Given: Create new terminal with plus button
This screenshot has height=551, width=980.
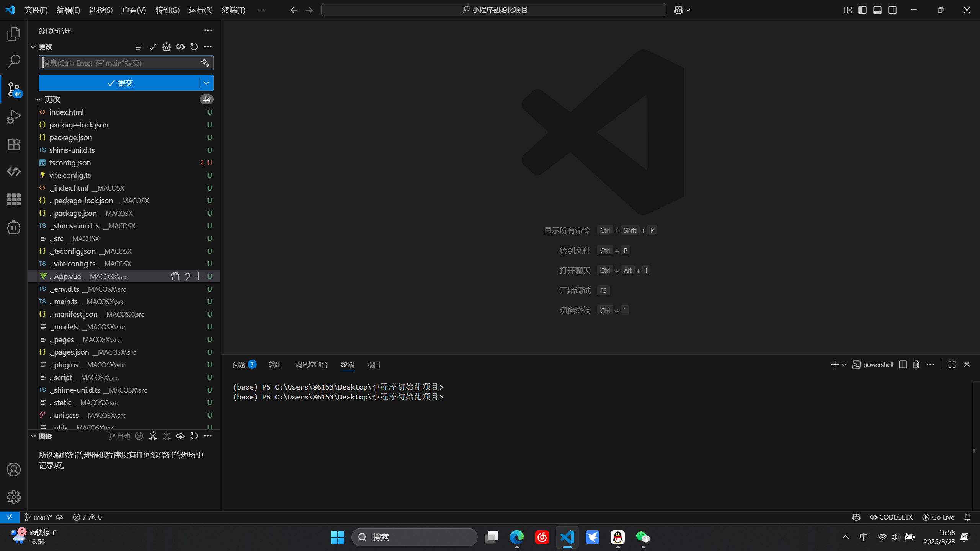Looking at the screenshot, I should (x=835, y=365).
